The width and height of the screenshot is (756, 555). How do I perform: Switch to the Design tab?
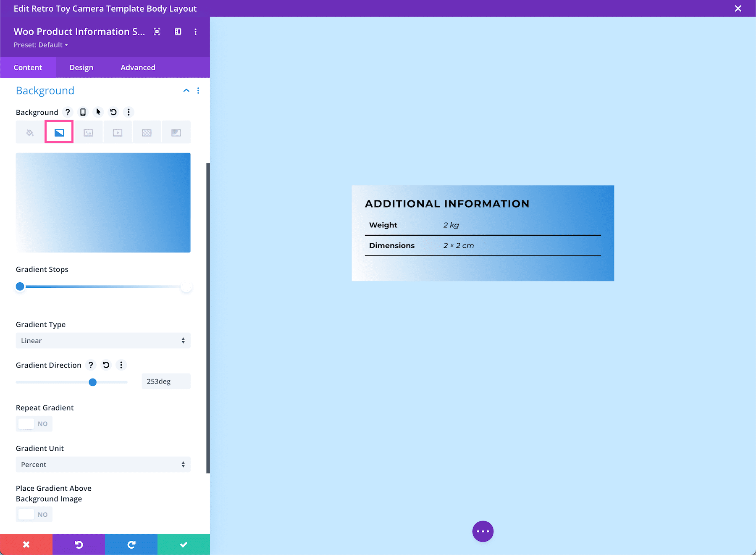[81, 67]
